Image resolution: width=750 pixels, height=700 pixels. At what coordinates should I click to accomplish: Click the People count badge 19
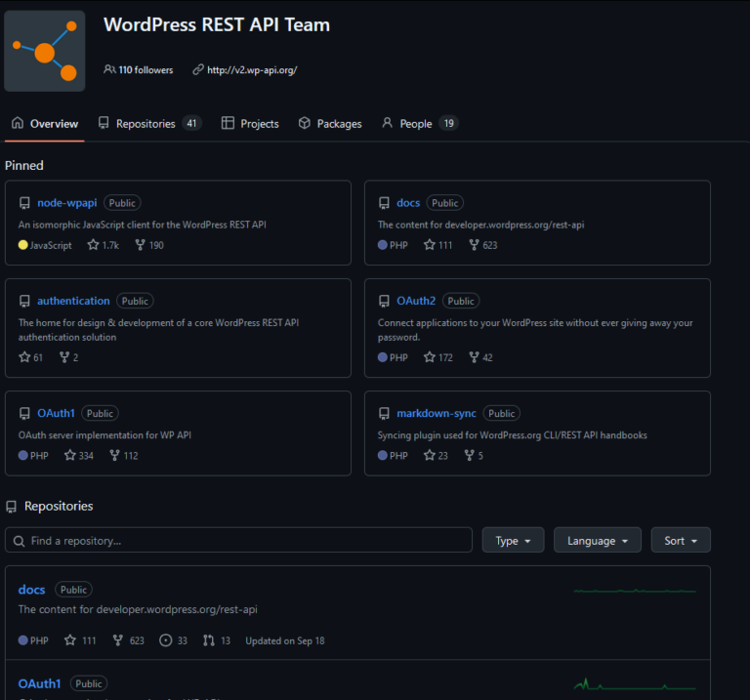click(x=448, y=124)
